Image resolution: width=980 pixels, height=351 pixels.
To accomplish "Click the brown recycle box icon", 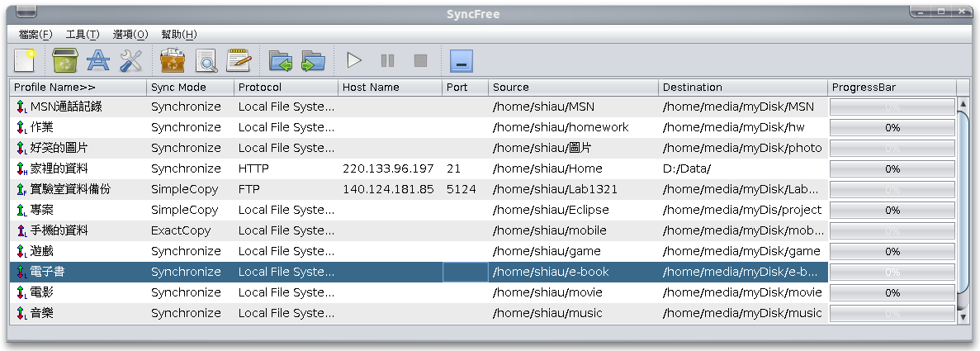I will coord(173,60).
